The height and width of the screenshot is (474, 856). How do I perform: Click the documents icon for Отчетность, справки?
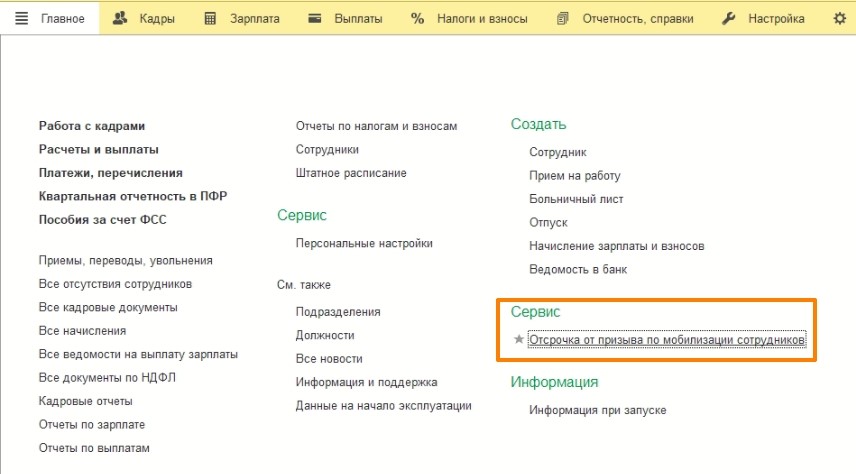[562, 19]
